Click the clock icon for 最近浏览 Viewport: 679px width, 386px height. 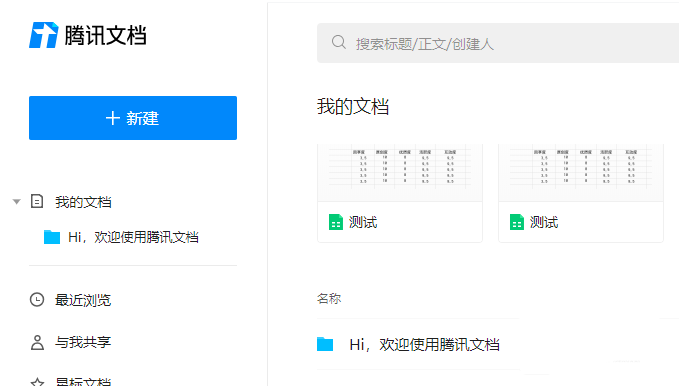click(37, 300)
